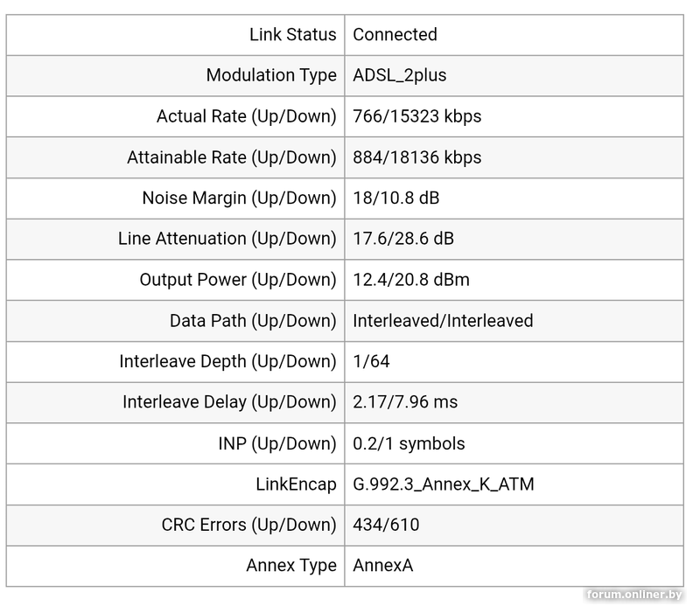
Task: Select the "Modulation Type" label
Action: (271, 75)
